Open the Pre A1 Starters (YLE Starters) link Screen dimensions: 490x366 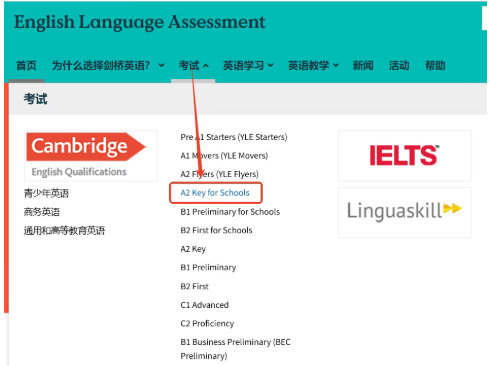pyautogui.click(x=234, y=137)
